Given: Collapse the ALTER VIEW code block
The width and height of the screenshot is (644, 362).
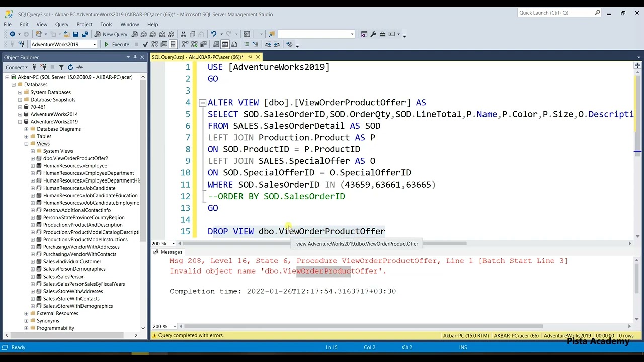Looking at the screenshot, I should (202, 103).
